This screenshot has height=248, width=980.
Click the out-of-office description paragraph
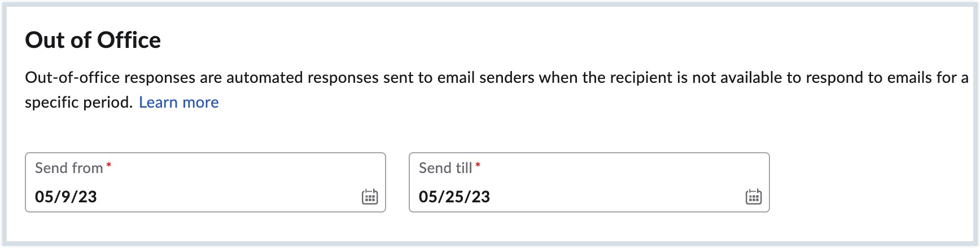tap(497, 90)
